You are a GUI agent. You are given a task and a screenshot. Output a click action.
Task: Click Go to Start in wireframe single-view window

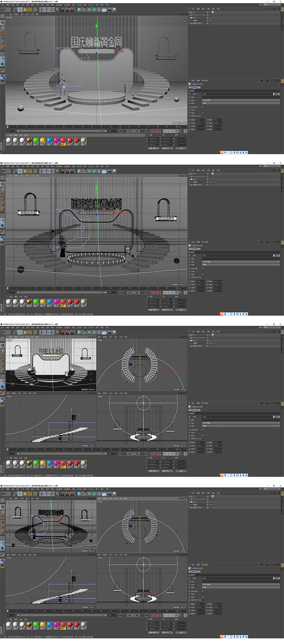(x=121, y=293)
